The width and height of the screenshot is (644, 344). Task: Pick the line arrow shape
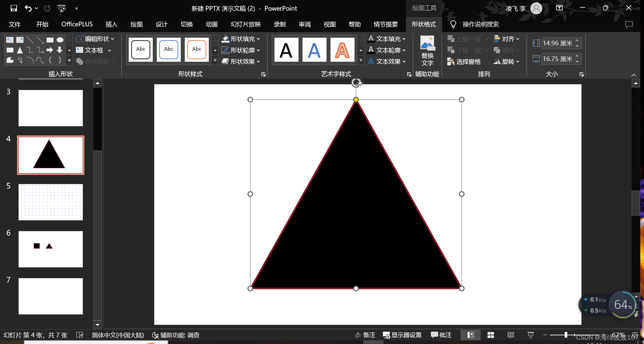point(40,40)
